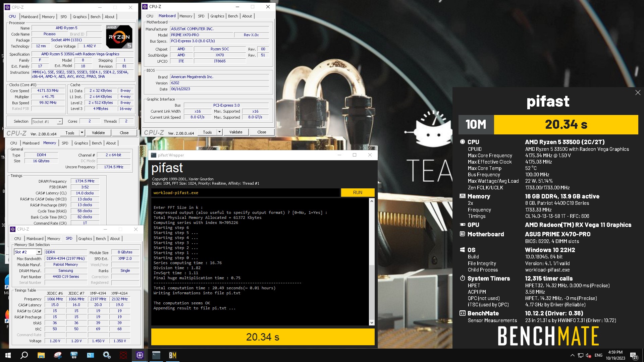Click the Close button in the CPU-Z CPU window

(124, 133)
